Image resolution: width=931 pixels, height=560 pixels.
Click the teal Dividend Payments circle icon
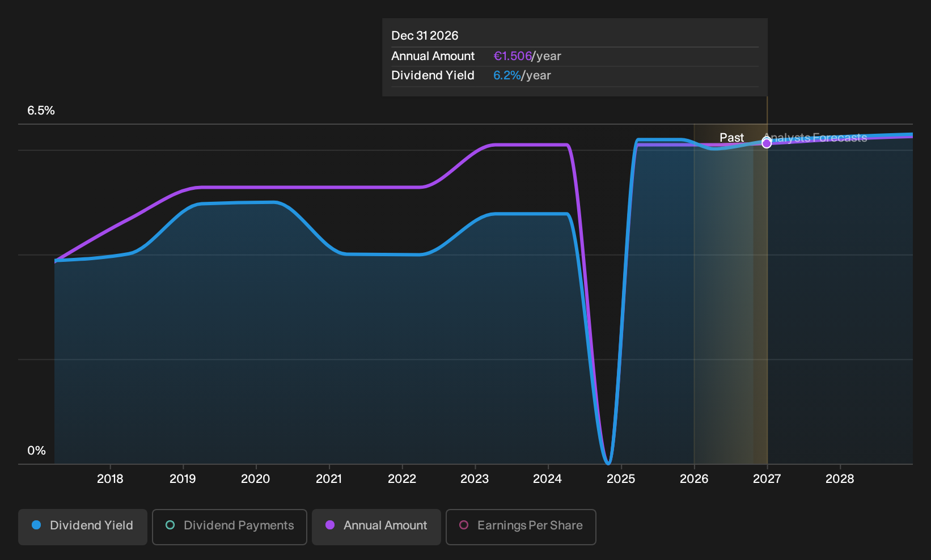point(170,525)
